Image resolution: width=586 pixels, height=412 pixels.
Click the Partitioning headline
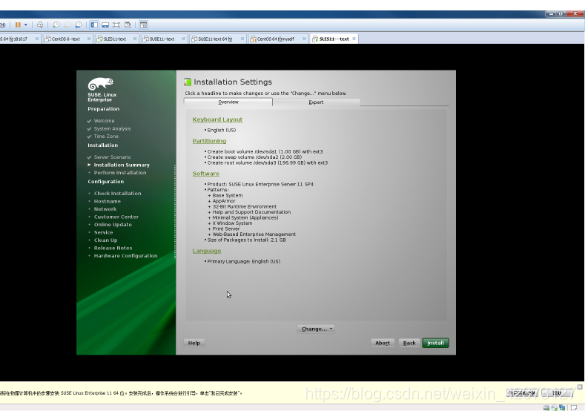point(209,141)
